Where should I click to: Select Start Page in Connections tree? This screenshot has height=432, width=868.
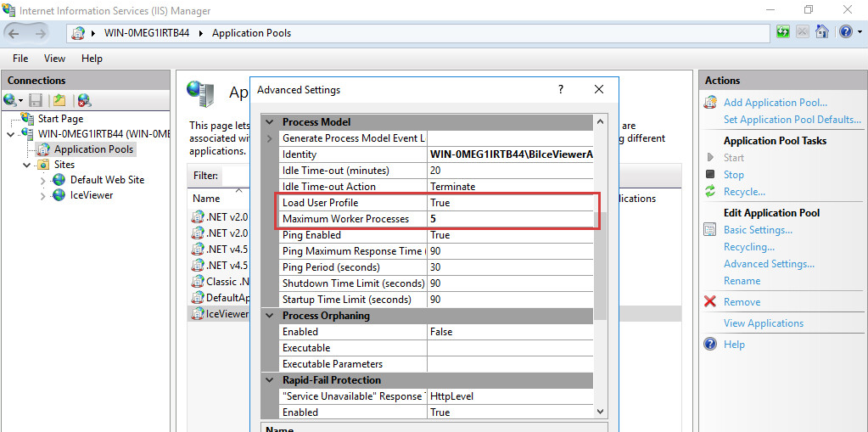pyautogui.click(x=60, y=119)
